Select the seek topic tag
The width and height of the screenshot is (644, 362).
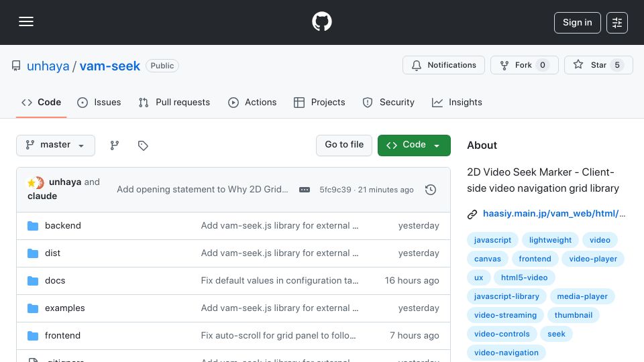pos(556,335)
